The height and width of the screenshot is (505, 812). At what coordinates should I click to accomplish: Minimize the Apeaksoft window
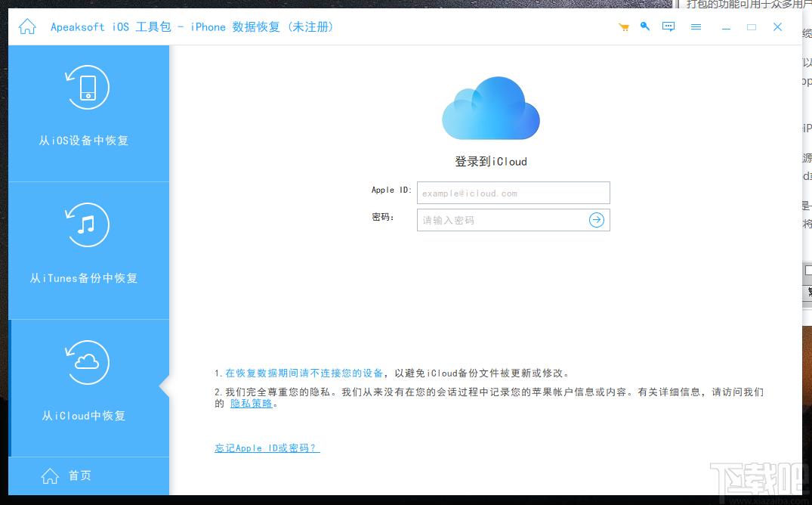click(x=726, y=27)
